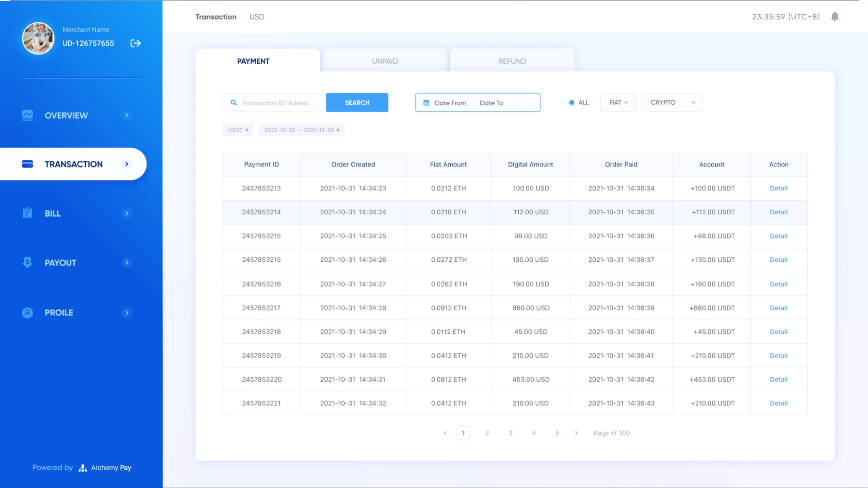Expand the CRYPTO currency dropdown
The height and width of the screenshot is (488, 868).
(x=671, y=102)
